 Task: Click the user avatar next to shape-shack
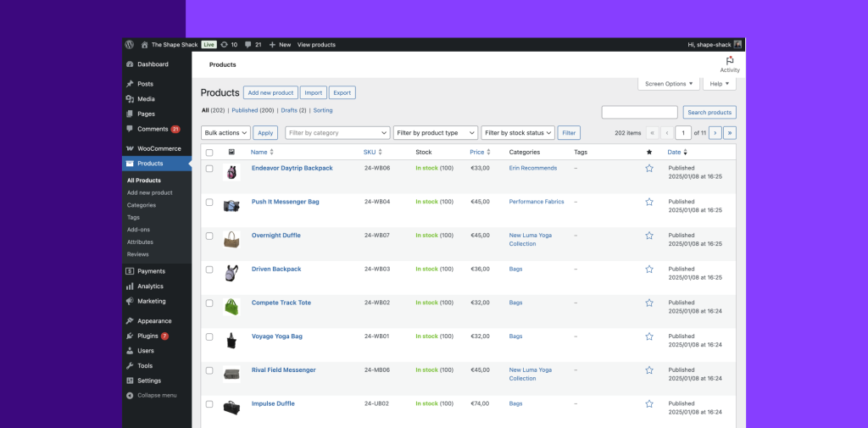click(x=737, y=45)
